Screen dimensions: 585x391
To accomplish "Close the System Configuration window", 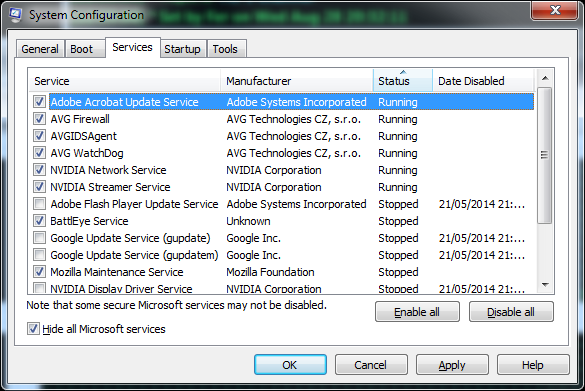I will pos(555,10).
